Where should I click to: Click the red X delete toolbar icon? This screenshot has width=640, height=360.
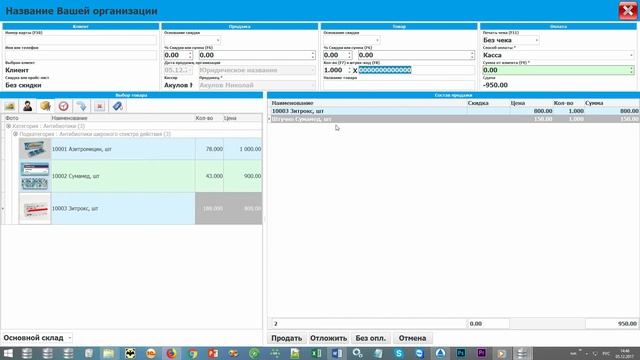(99, 106)
